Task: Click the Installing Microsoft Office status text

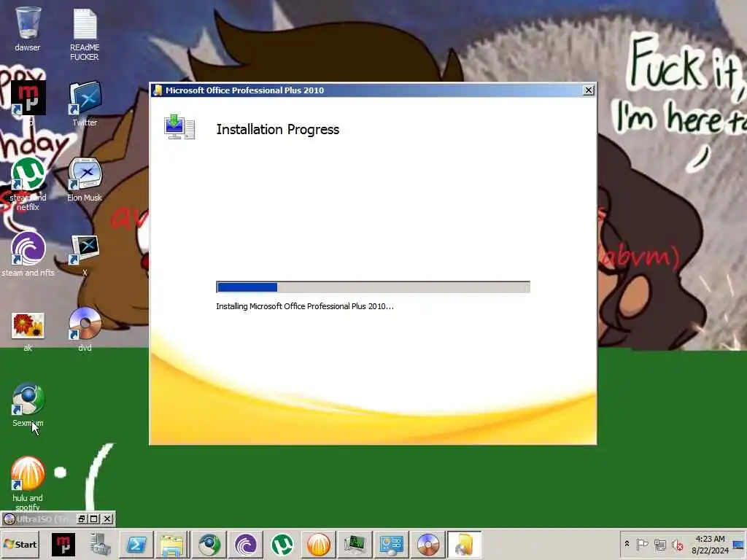Action: coord(305,306)
